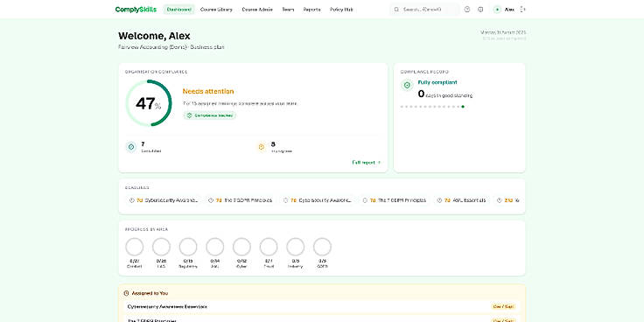Click the In progress clock icon
This screenshot has height=322, width=644.
(262, 147)
